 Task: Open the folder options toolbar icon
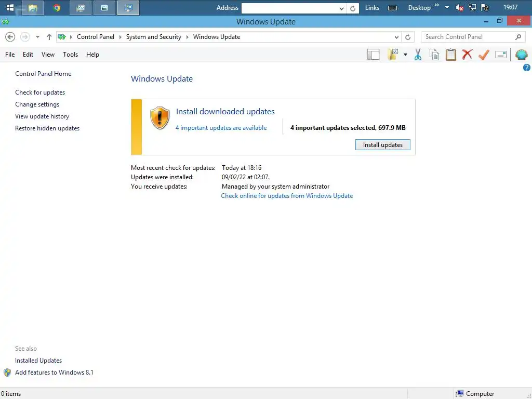tap(393, 54)
